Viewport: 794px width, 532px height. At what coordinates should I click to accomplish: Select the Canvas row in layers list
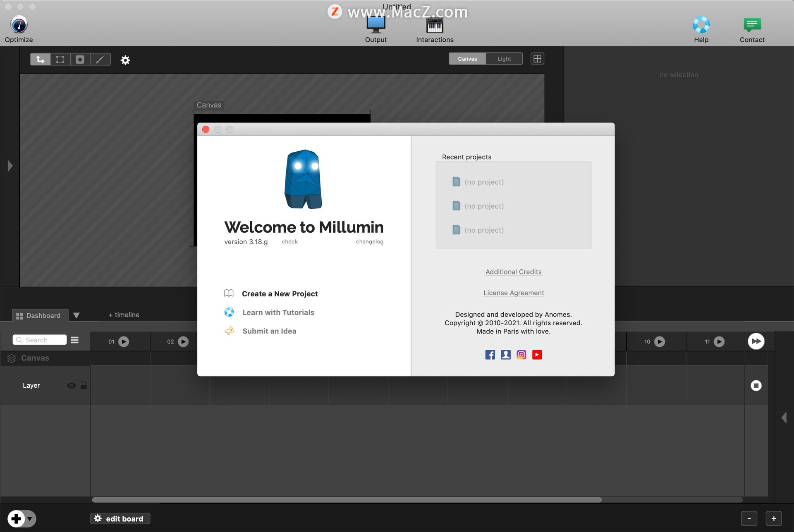(x=45, y=358)
